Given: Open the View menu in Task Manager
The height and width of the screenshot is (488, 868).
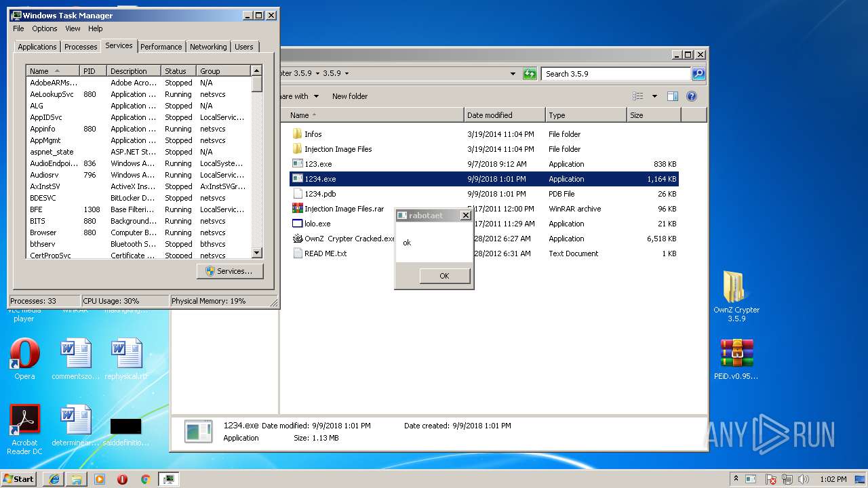Looking at the screenshot, I should pos(73,28).
